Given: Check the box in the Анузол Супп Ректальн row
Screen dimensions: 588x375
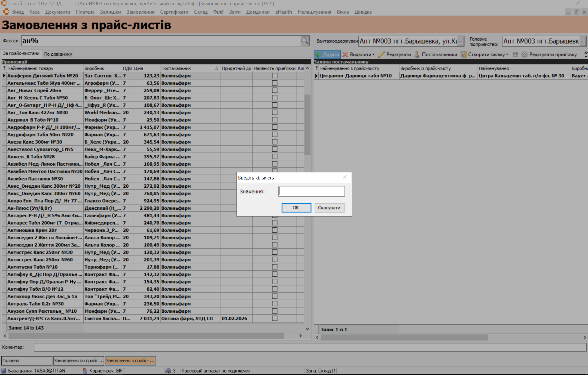Looking at the screenshot, I should pyautogui.click(x=275, y=311).
